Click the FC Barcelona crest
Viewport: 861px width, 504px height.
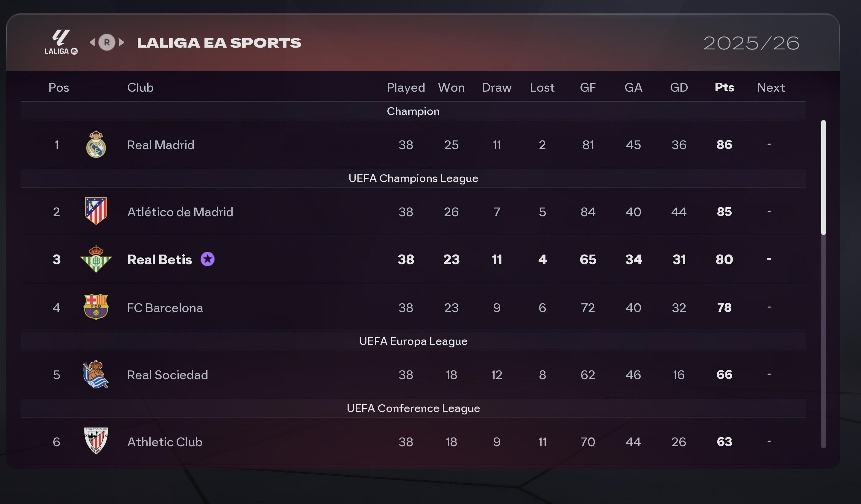pos(96,307)
